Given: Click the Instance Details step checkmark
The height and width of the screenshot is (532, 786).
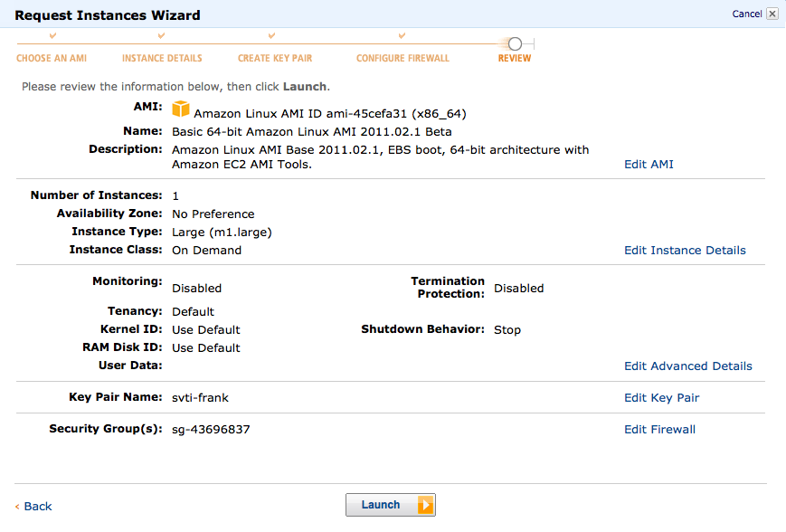Looking at the screenshot, I should [x=161, y=36].
